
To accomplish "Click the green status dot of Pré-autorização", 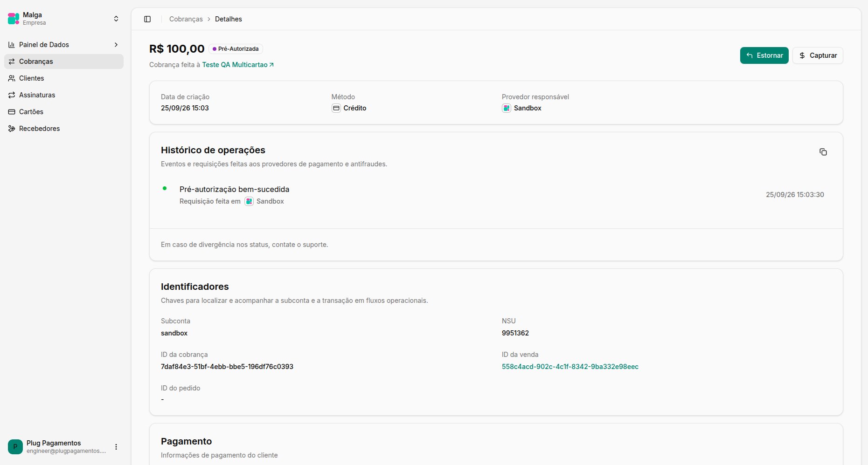I will (x=165, y=188).
